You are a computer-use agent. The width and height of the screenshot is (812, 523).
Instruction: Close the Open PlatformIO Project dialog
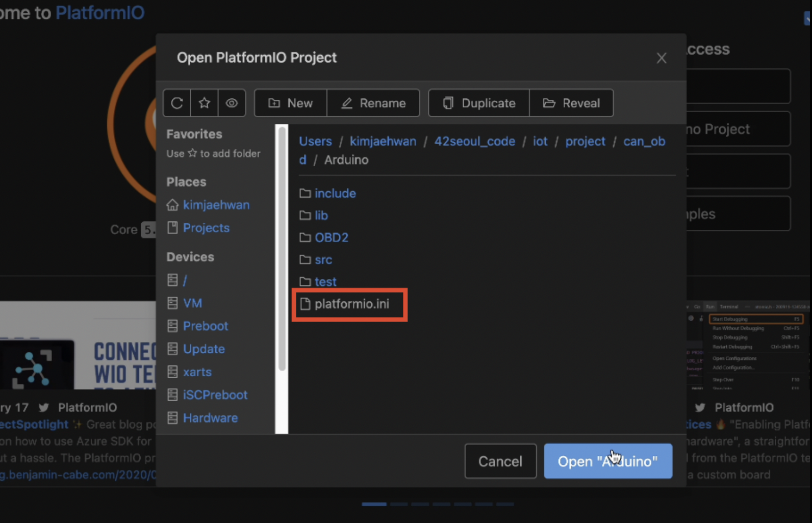662,58
